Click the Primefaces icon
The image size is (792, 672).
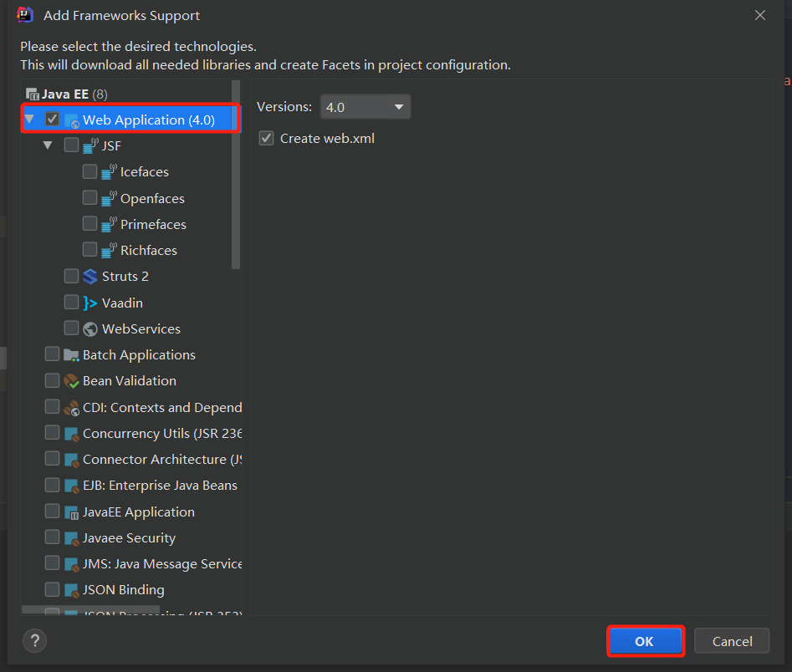(x=109, y=224)
